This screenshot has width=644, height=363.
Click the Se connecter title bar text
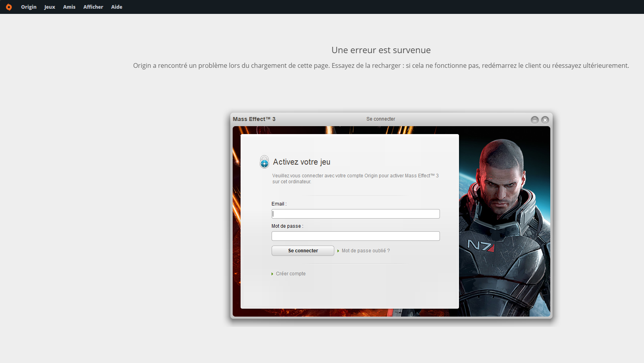(x=381, y=119)
